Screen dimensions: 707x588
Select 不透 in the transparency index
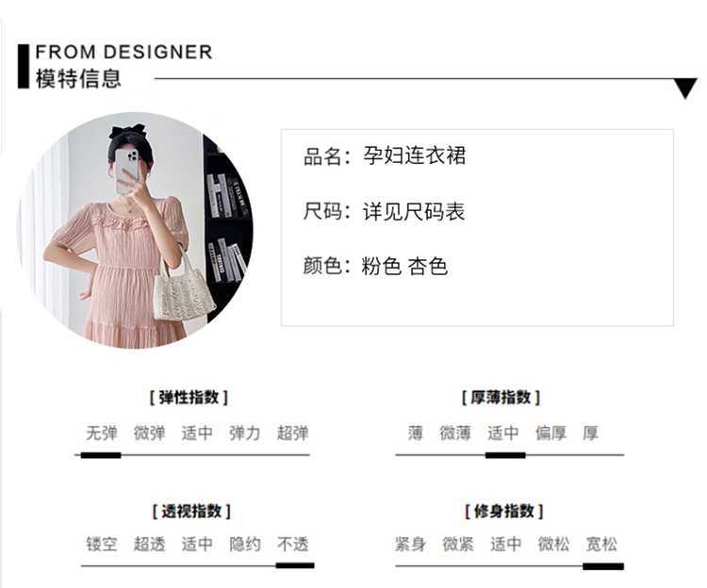click(x=292, y=544)
